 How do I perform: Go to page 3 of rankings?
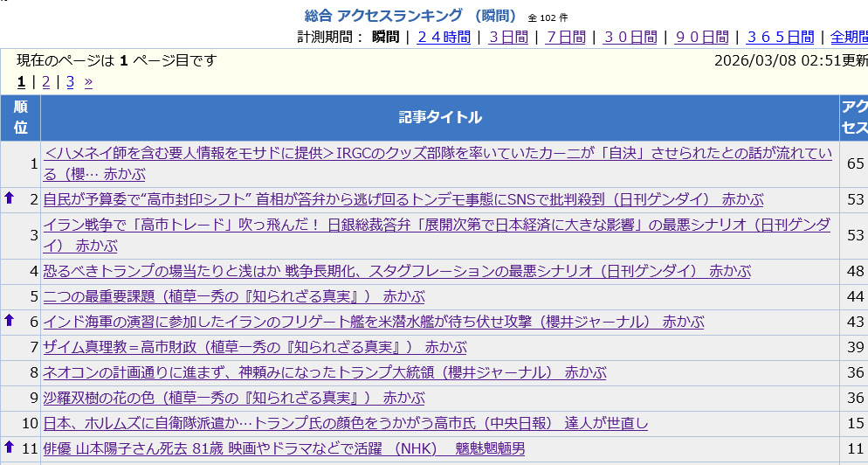[70, 82]
